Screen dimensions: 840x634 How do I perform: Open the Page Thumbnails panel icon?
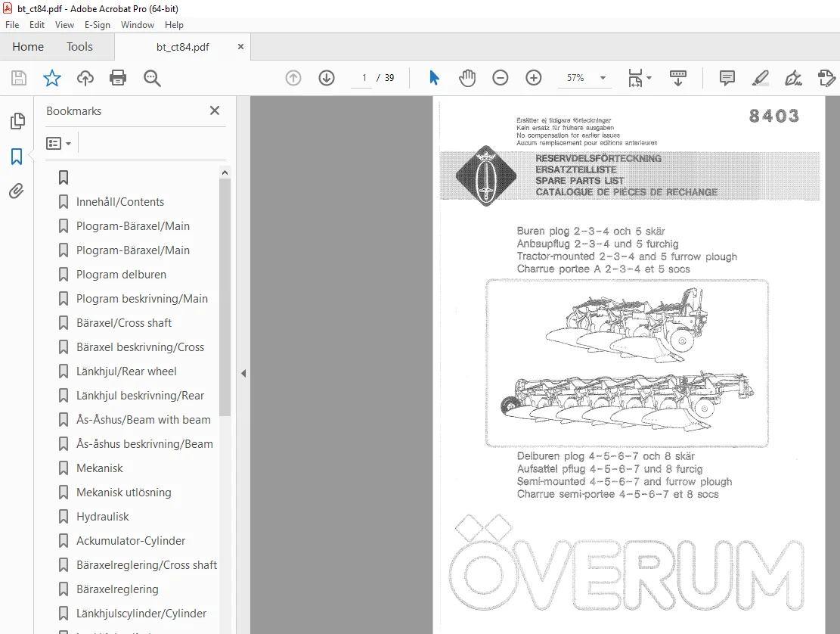tap(17, 121)
